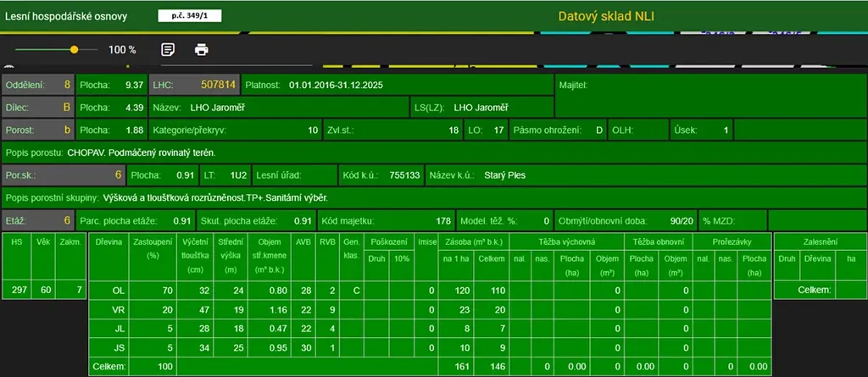Click the Datový sklad NLI title

click(x=606, y=16)
